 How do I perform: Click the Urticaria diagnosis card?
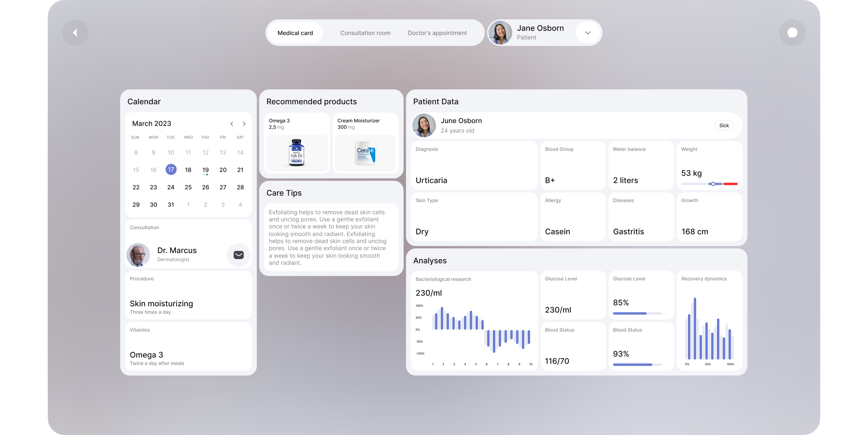click(473, 165)
